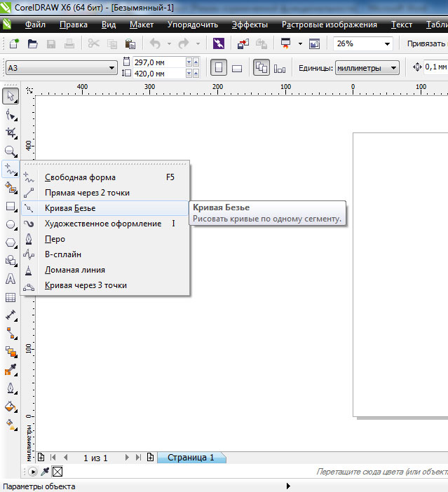The height and width of the screenshot is (492, 448).
Task: Expand the application launcher dropdown arrow
Action: pos(300,43)
